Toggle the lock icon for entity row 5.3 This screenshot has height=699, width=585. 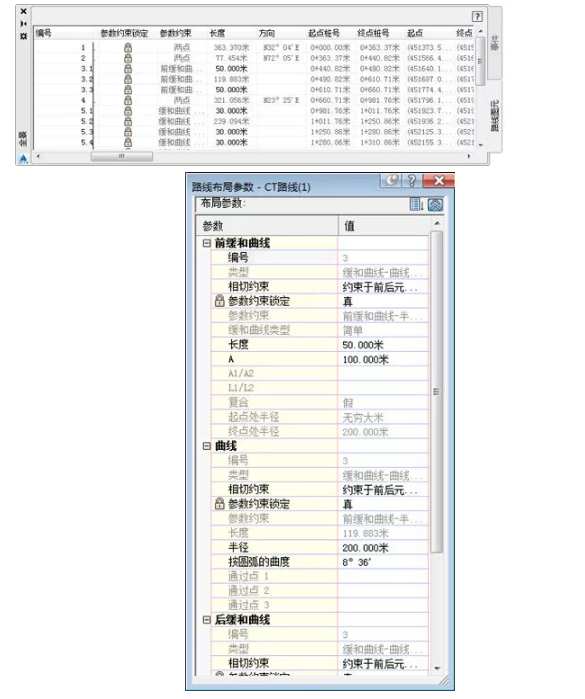point(128,132)
